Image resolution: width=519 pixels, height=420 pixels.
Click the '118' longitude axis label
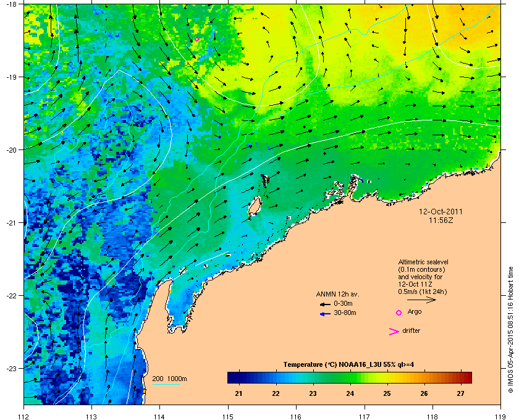click(432, 416)
